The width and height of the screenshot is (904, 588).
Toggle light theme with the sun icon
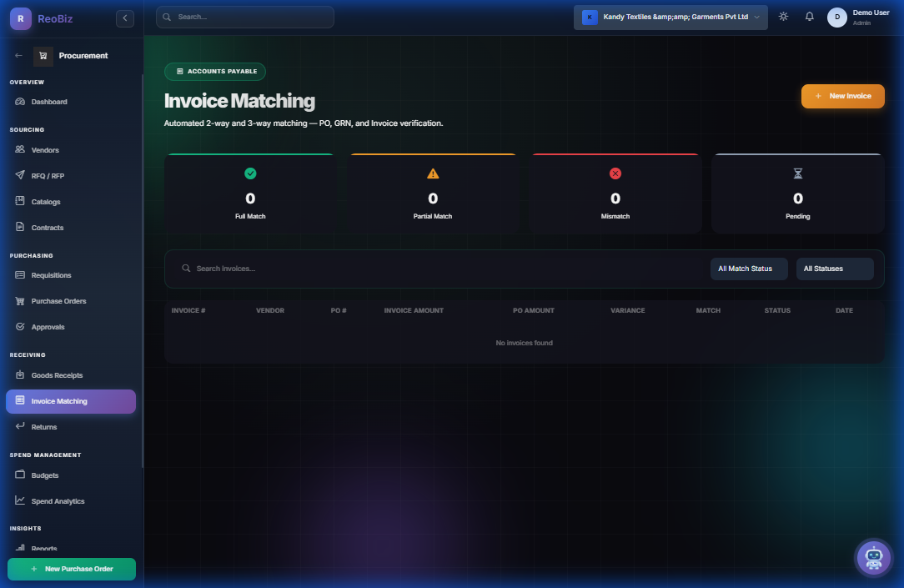pos(782,16)
